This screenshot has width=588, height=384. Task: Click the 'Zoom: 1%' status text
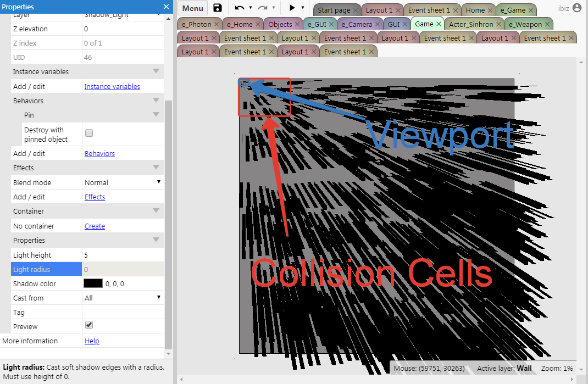[557, 369]
